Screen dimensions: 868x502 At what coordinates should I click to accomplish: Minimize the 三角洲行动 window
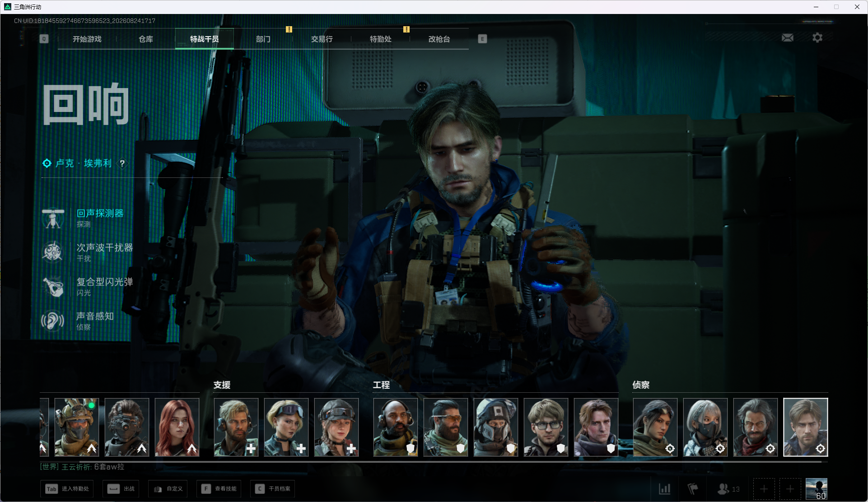click(816, 7)
